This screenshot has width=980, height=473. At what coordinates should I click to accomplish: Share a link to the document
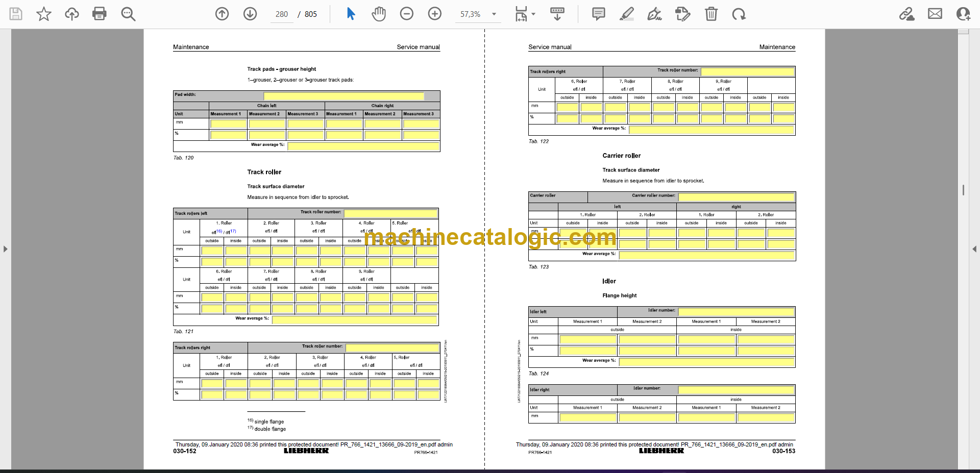907,14
